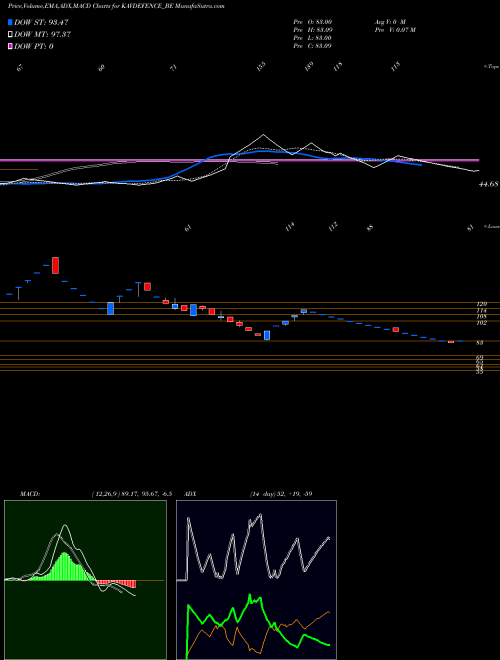
Task: Click the blue DOW ST legend swatch
Action: (10, 22)
